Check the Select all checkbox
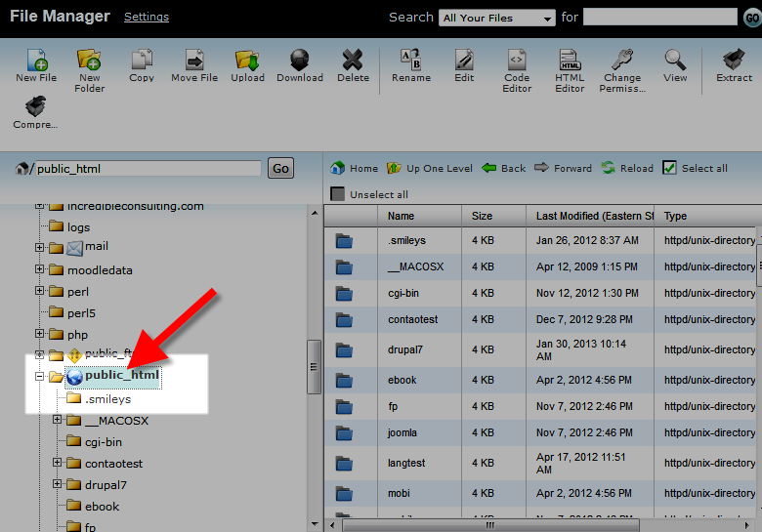762x532 pixels. pyautogui.click(x=669, y=168)
